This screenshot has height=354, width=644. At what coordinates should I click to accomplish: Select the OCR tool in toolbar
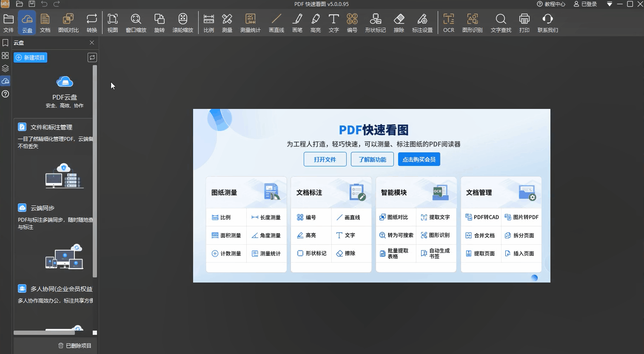[448, 23]
